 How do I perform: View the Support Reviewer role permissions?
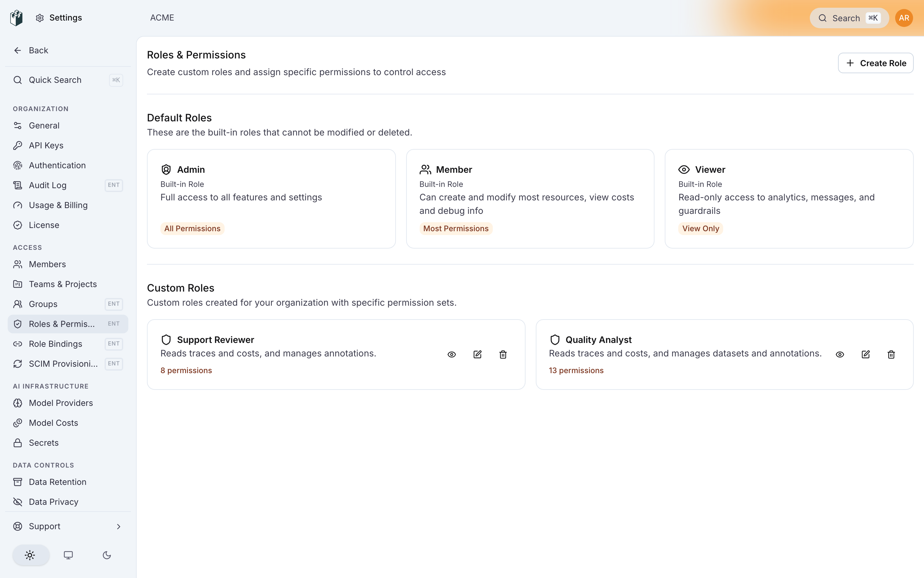click(x=452, y=355)
